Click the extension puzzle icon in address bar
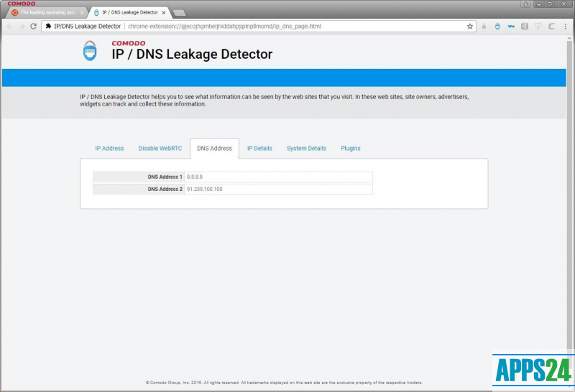Viewport: 575px width, 392px height. point(48,27)
